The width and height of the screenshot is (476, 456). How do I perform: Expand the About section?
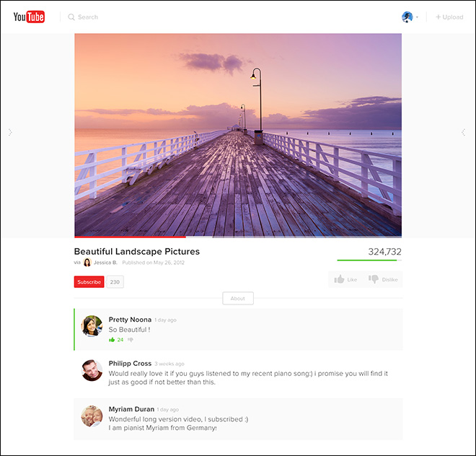(238, 298)
